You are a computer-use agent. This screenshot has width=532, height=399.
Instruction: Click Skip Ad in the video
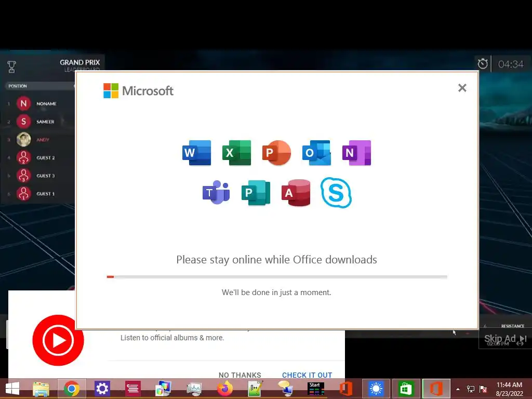[x=505, y=339]
